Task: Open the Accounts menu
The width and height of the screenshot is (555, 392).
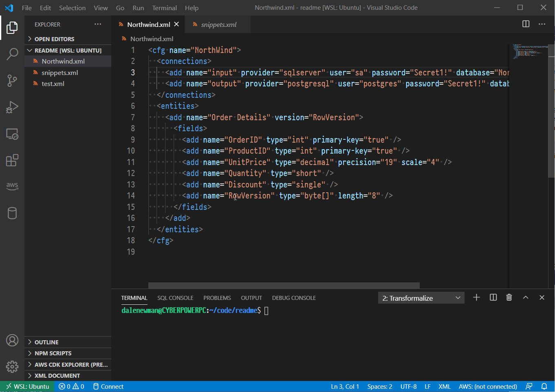Action: (12, 340)
